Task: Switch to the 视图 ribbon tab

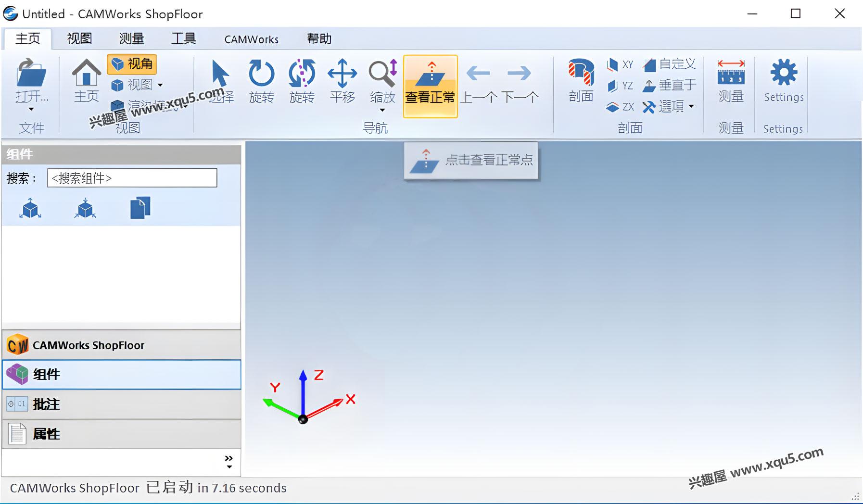Action: (x=79, y=38)
